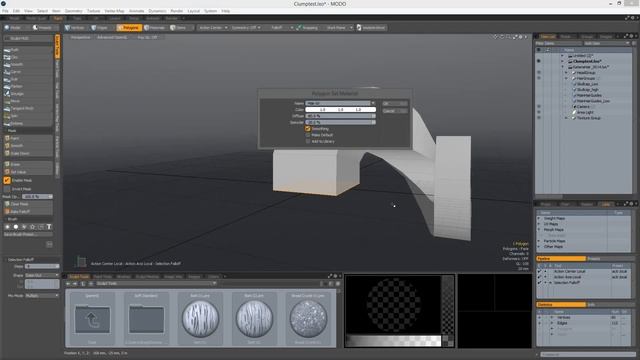
Task: Select the mask Scale Down tool
Action: [28, 153]
